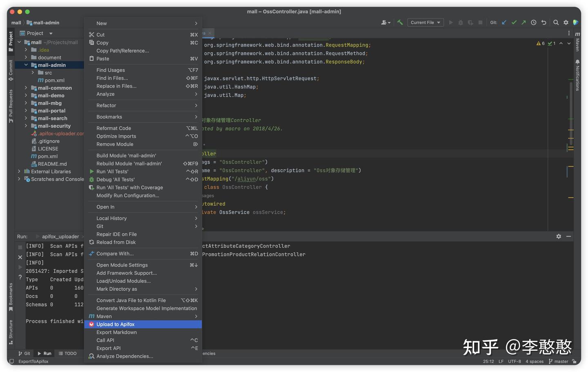Screen dimensions: 588x372
Task: Expand the mall-common project node
Action: pyautogui.click(x=26, y=88)
